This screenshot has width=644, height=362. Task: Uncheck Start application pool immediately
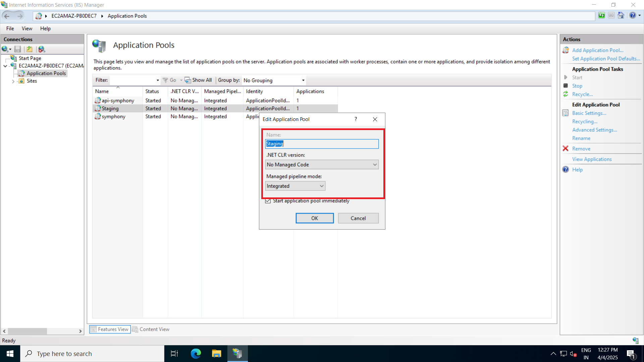tap(268, 201)
